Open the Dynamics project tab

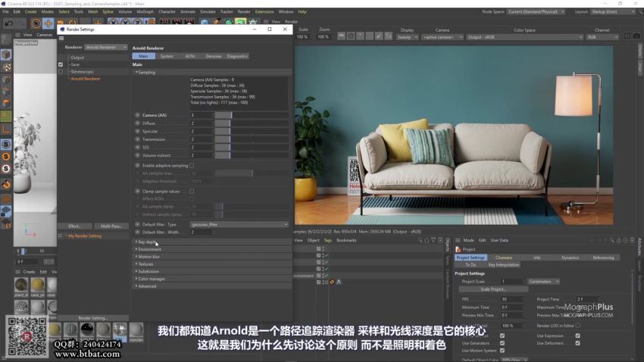570,257
